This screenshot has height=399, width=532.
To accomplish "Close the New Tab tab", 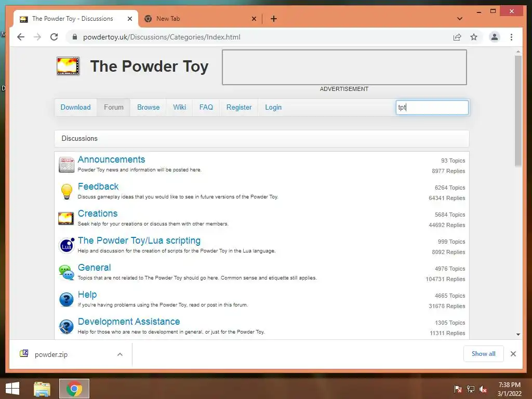I will click(x=254, y=19).
